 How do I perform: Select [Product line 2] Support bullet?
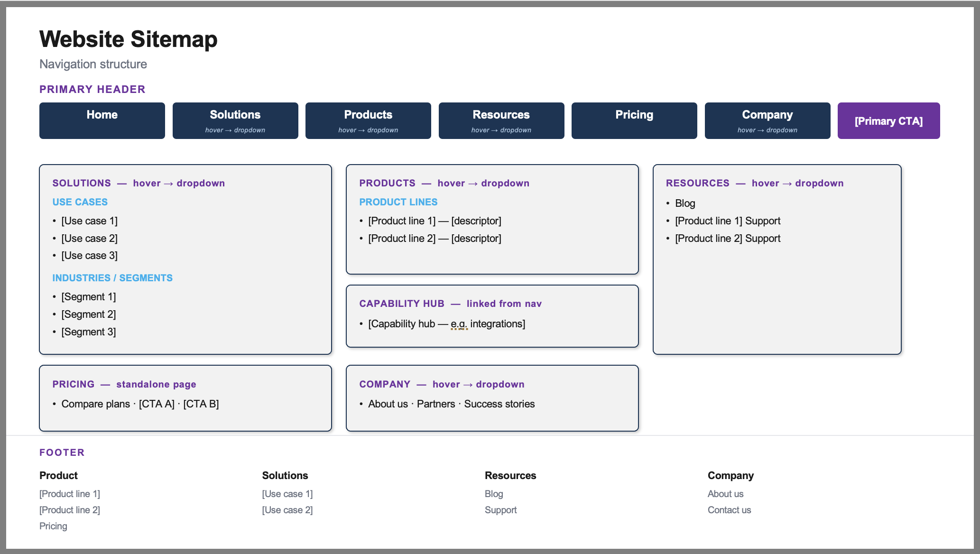[728, 238]
